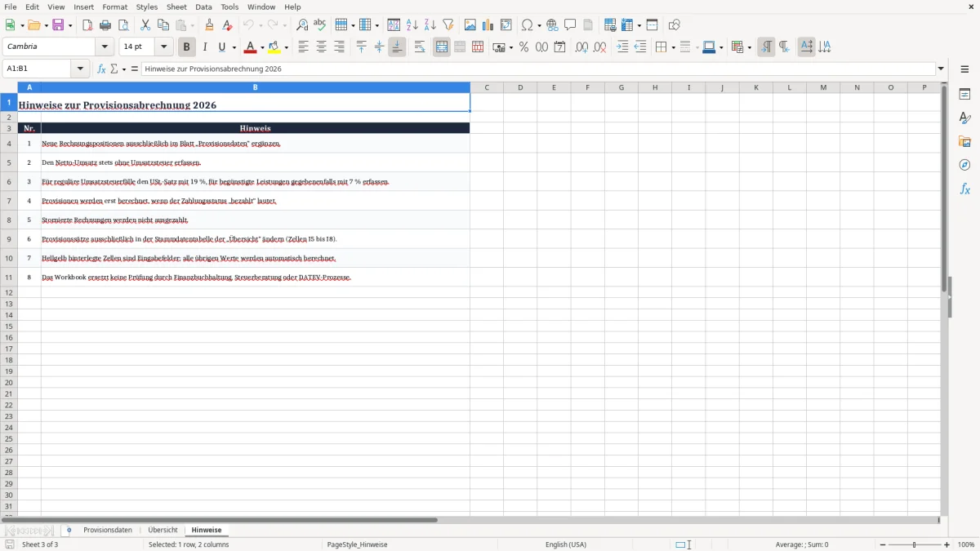The image size is (980, 551).
Task: Click the Save document icon
Action: click(x=58, y=25)
